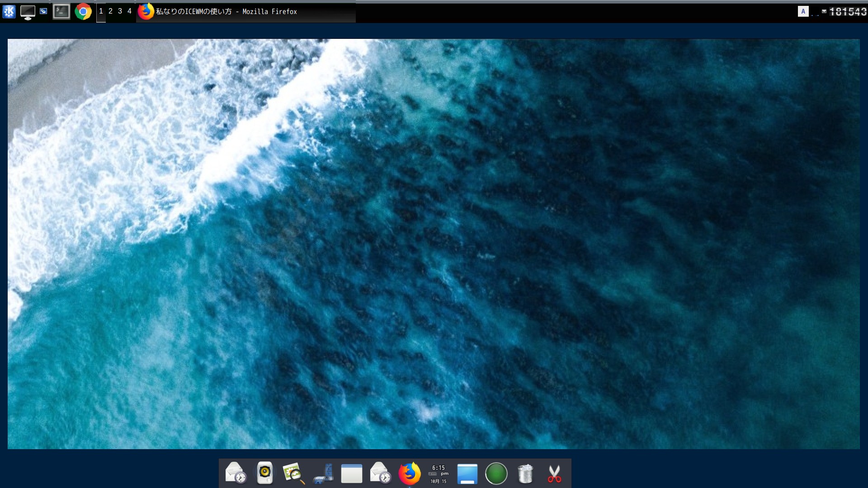
Task: Click the green circle indicator in the dock
Action: [x=496, y=474]
